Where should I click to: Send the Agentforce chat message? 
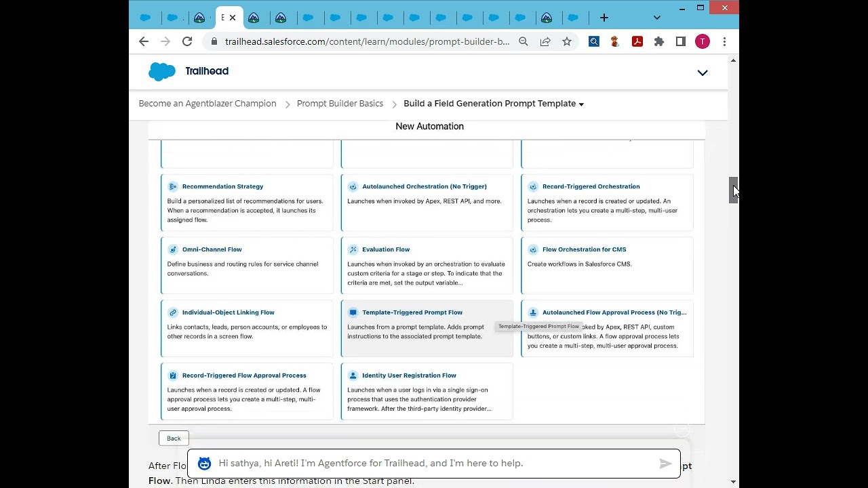[665, 464]
